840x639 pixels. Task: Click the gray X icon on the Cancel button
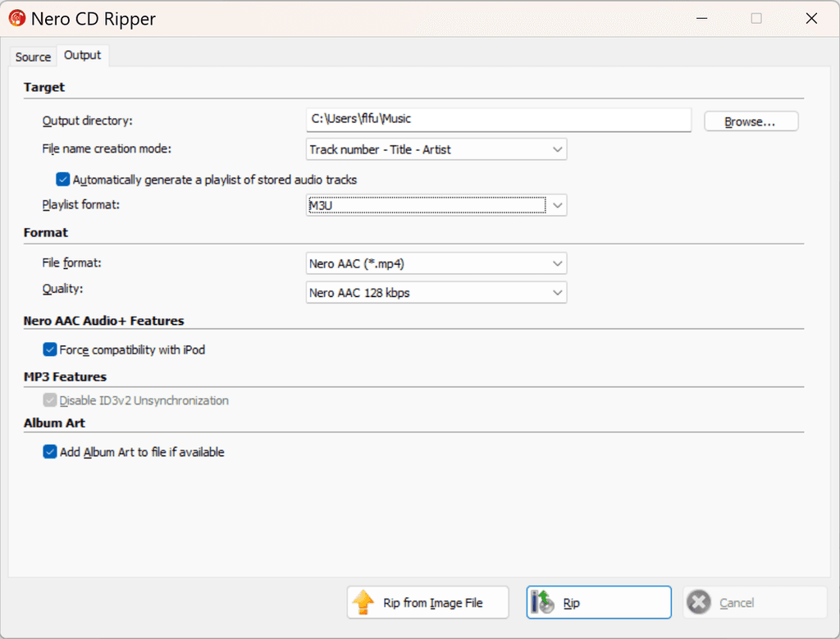pos(698,602)
